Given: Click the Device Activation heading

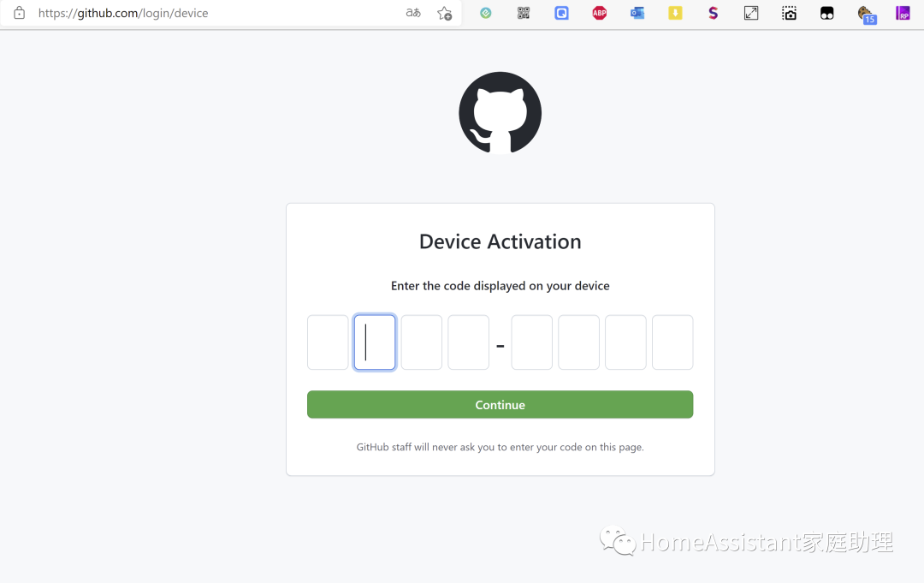Looking at the screenshot, I should [500, 241].
